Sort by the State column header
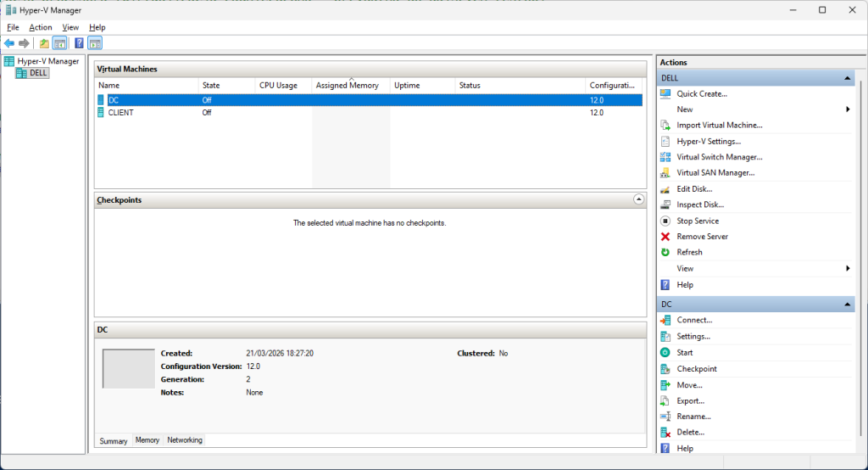The image size is (868, 470). click(x=226, y=86)
